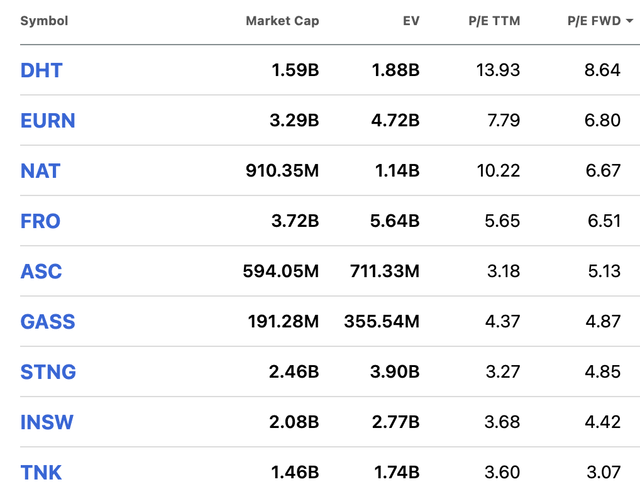Screen dimensions: 640x499
Task: Open the TNK ticker link
Action: (x=41, y=472)
